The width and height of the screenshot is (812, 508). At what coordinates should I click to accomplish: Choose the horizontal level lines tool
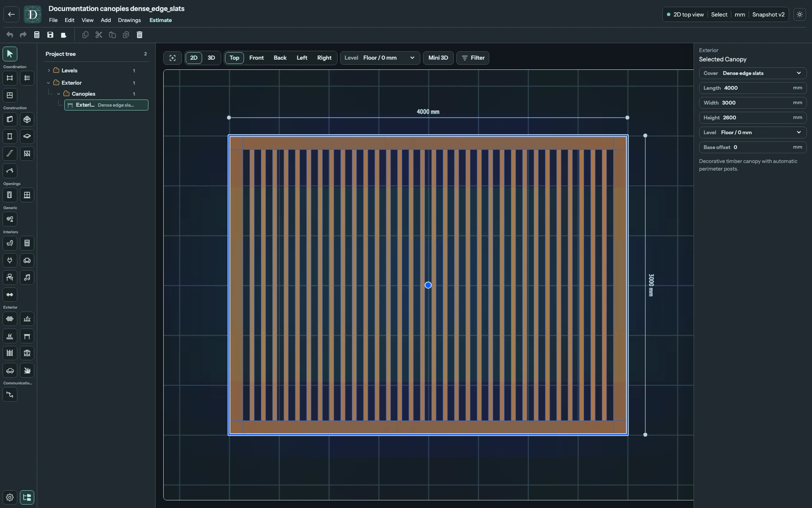pos(27,78)
